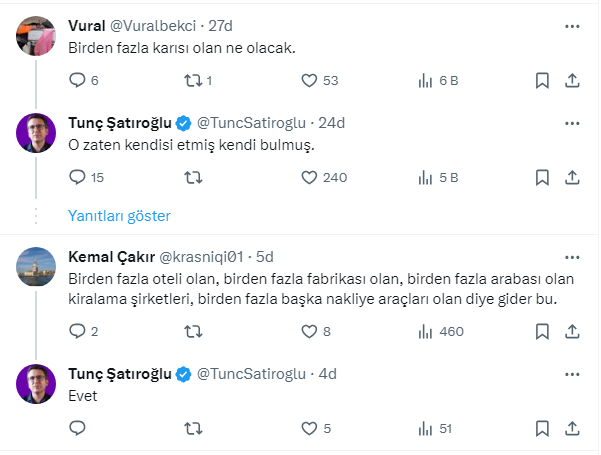Reply to Tunç's tweet with 15 replies
The image size is (601, 455).
[78, 177]
